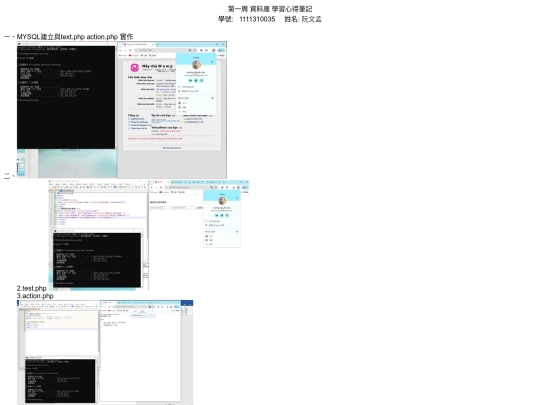
Task: Select the second screenshot with code editor
Action: [x=149, y=235]
